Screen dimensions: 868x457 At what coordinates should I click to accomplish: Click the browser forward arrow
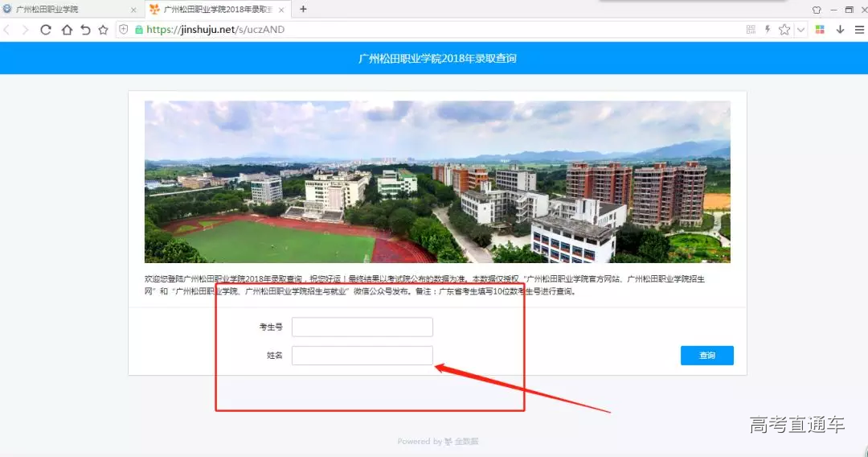coord(25,30)
